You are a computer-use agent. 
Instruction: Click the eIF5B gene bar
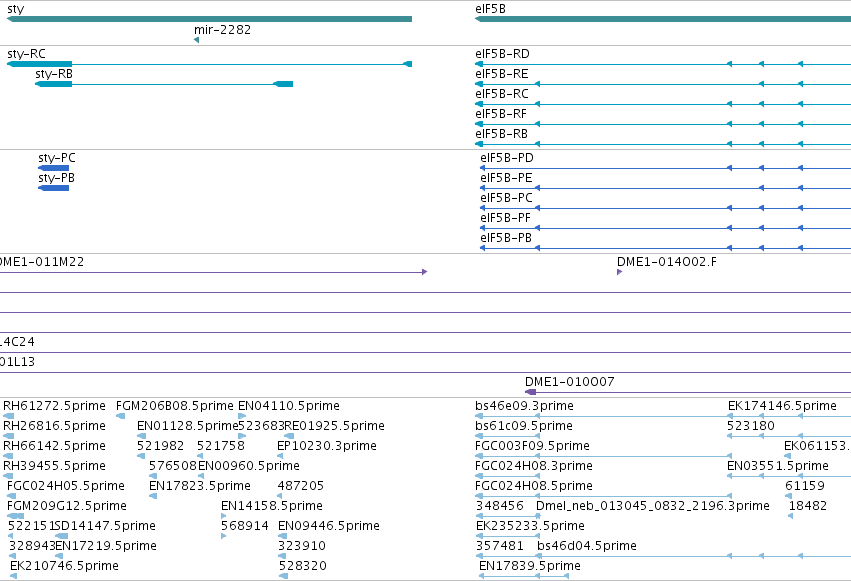[x=663, y=19]
